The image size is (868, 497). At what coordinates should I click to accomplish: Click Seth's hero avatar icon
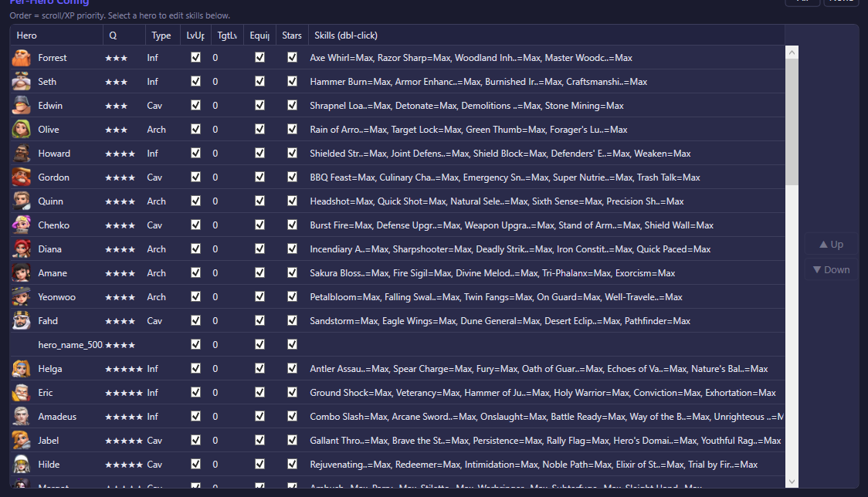(22, 81)
